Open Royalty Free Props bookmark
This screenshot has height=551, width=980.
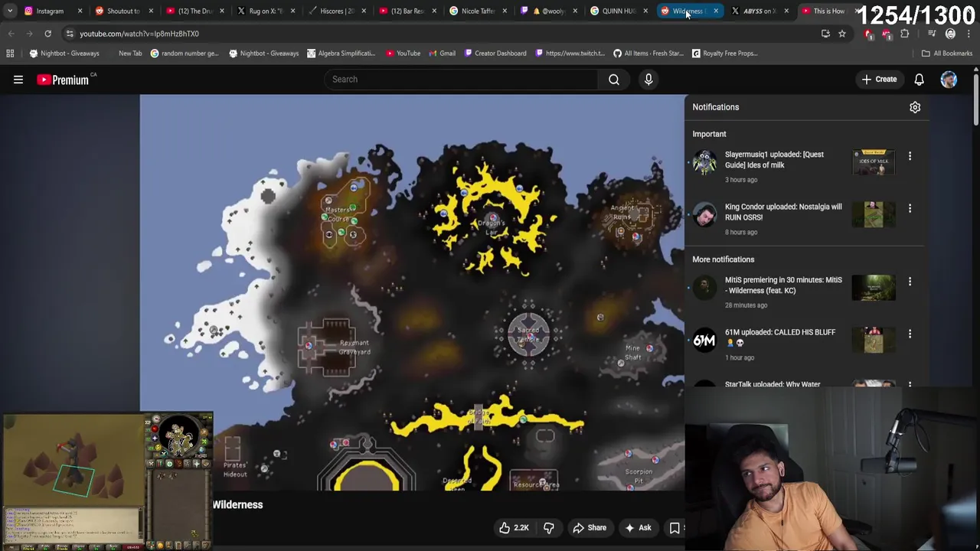point(724,54)
